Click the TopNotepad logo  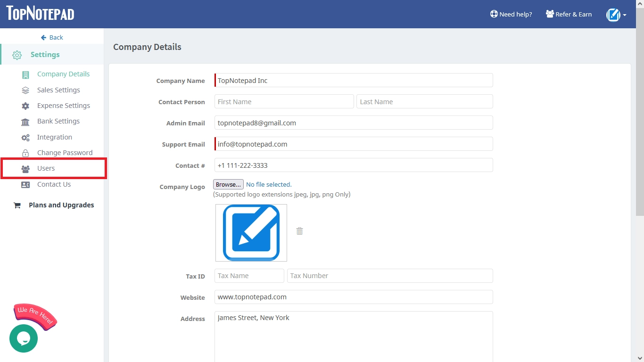pyautogui.click(x=40, y=14)
